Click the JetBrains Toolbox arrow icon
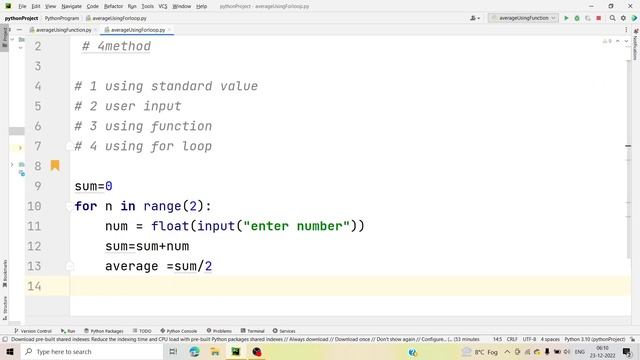Viewport: 640px width, 360px height. [634, 18]
